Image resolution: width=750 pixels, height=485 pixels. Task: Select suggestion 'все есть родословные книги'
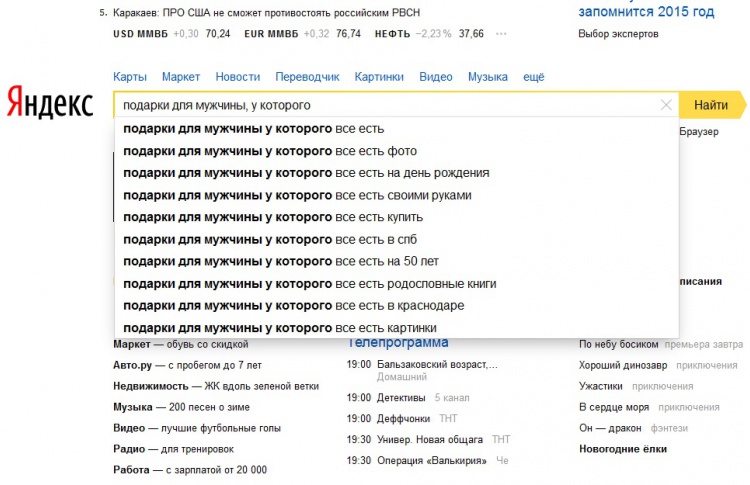tap(397, 284)
